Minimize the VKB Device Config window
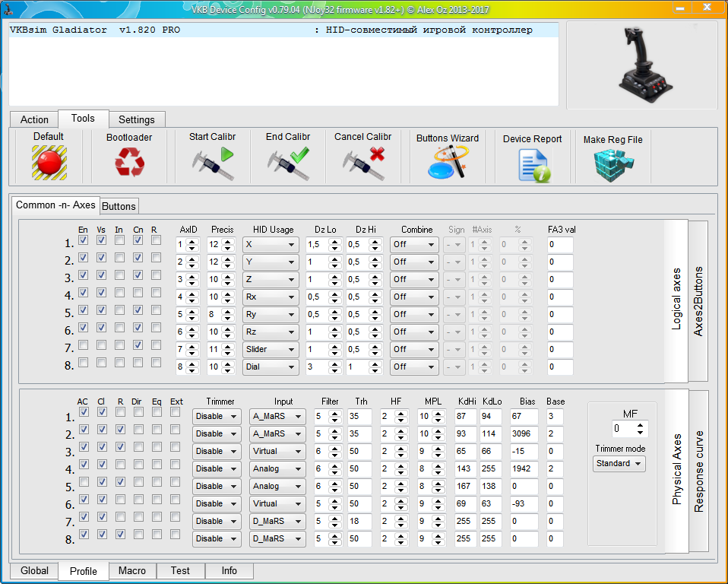728x584 pixels. coord(679,8)
